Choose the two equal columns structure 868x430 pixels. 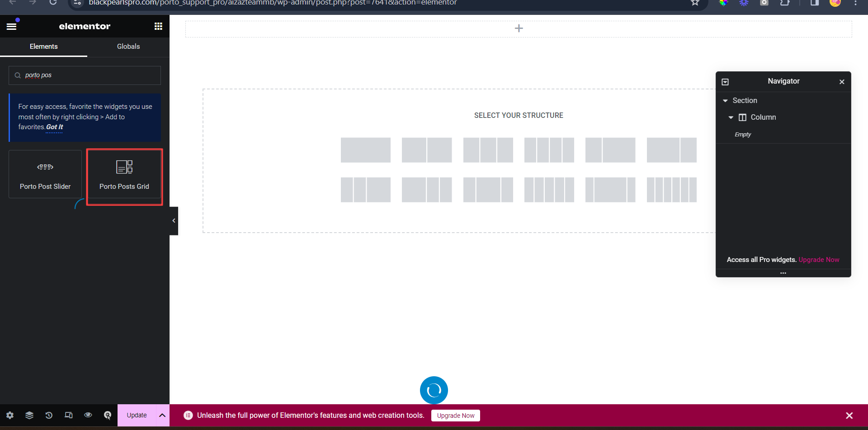click(427, 150)
